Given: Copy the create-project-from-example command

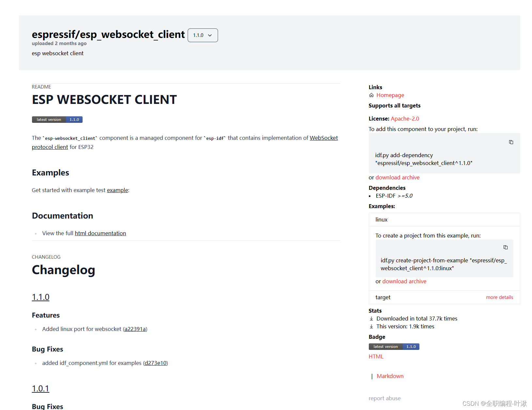Looking at the screenshot, I should [506, 247].
